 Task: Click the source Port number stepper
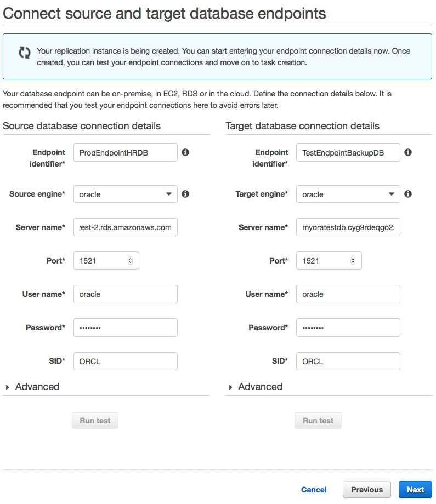point(130,261)
